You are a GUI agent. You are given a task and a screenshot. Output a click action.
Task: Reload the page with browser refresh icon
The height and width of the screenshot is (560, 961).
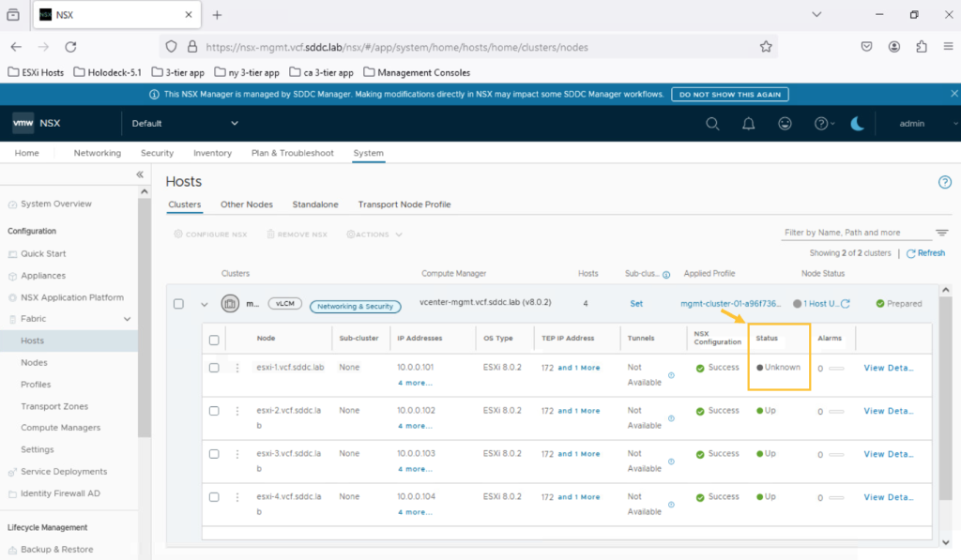point(70,47)
